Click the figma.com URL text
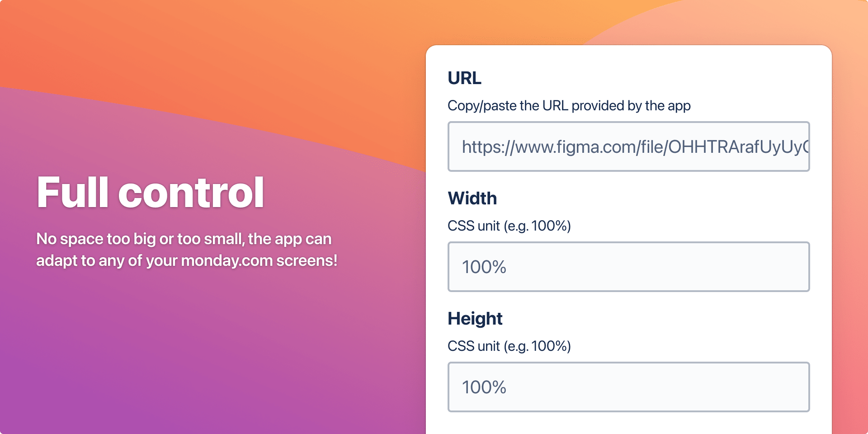Screen dimensions: 868x434 click(x=635, y=147)
